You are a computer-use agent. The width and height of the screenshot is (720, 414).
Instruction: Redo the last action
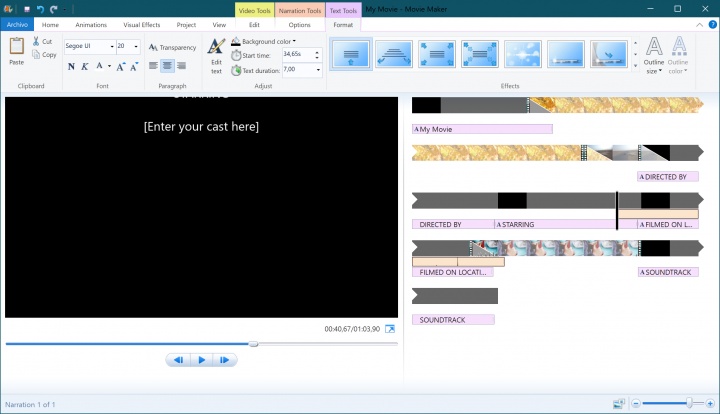tap(54, 9)
